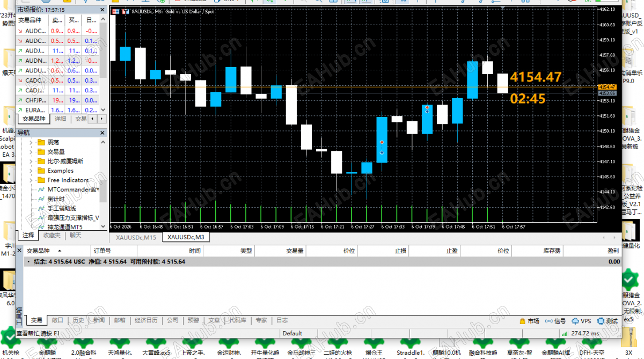Open the 测试 strategy tester shortcut
This screenshot has width=644, height=359.
click(x=607, y=320)
